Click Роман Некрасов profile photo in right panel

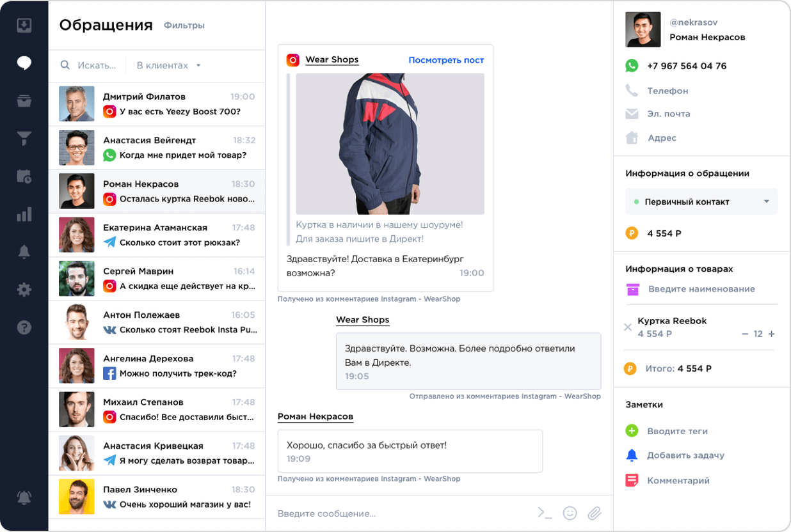pos(643,29)
